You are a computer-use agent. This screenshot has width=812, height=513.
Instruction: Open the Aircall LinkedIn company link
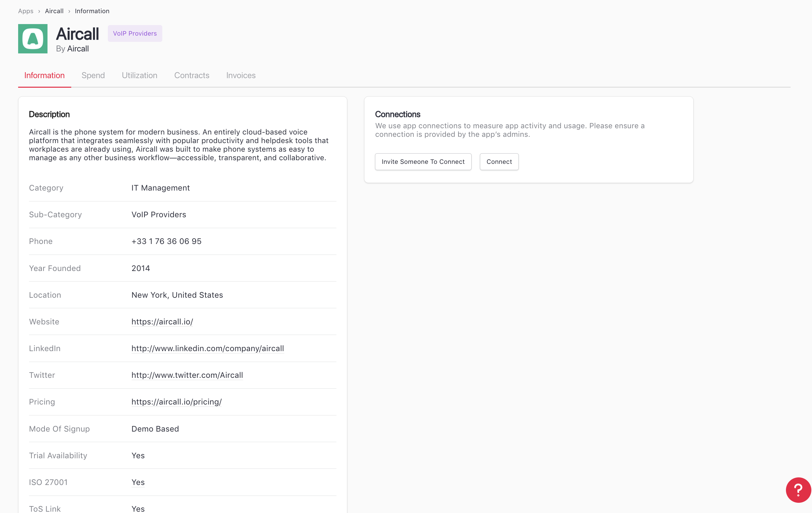click(x=207, y=348)
